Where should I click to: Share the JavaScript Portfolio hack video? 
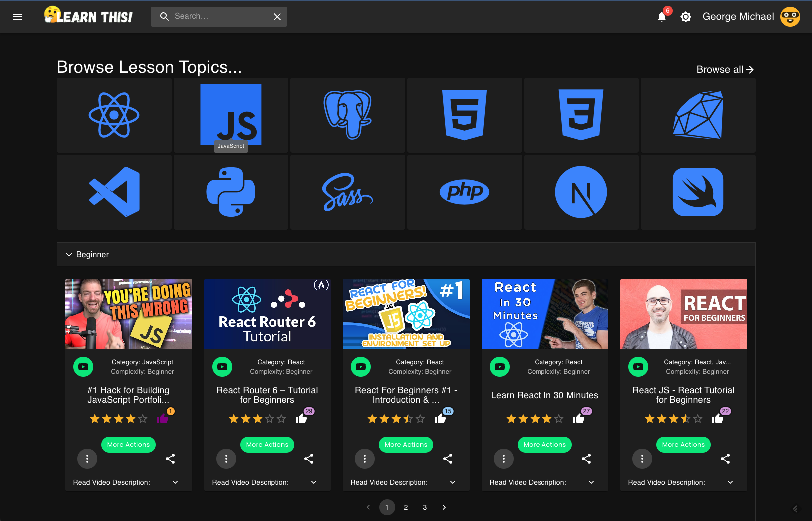point(170,459)
